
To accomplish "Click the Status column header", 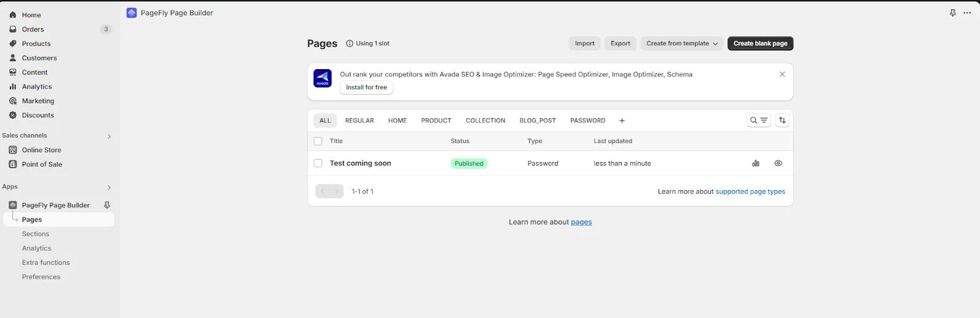I will click(x=460, y=141).
